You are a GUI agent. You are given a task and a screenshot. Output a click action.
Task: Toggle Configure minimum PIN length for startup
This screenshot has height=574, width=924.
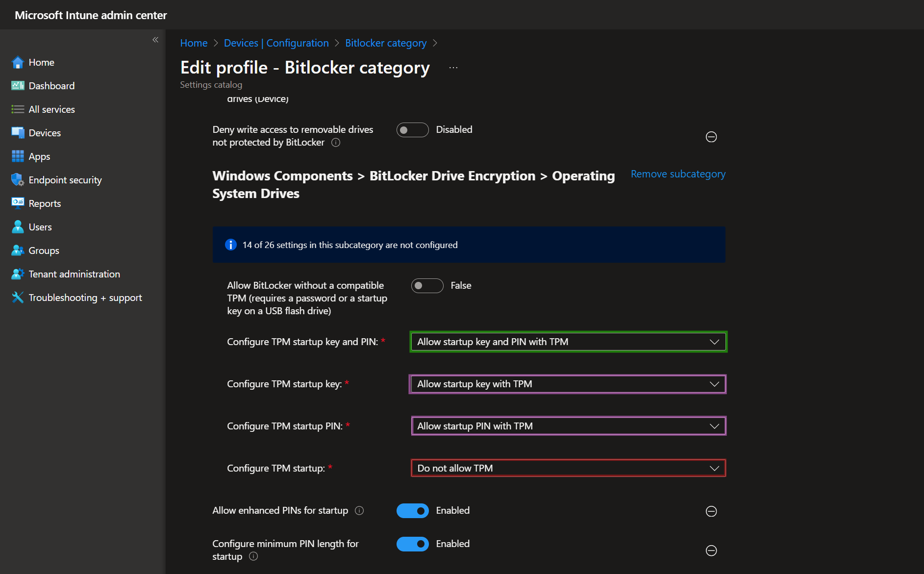pyautogui.click(x=413, y=544)
